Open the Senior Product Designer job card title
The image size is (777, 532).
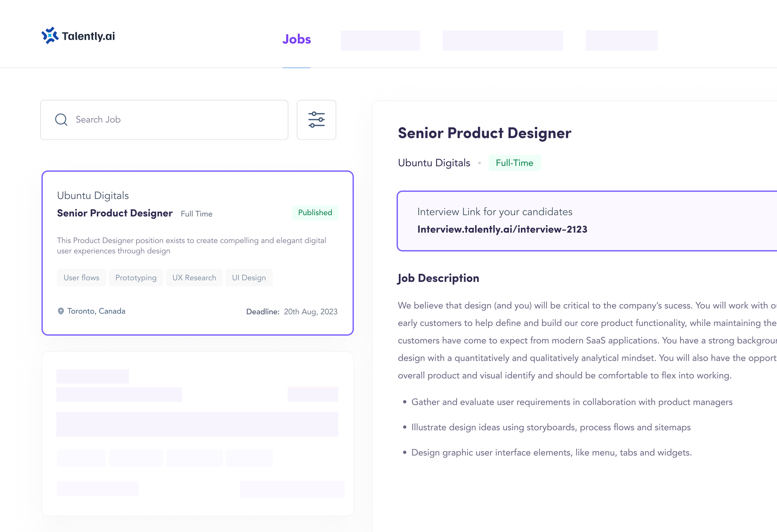click(115, 213)
